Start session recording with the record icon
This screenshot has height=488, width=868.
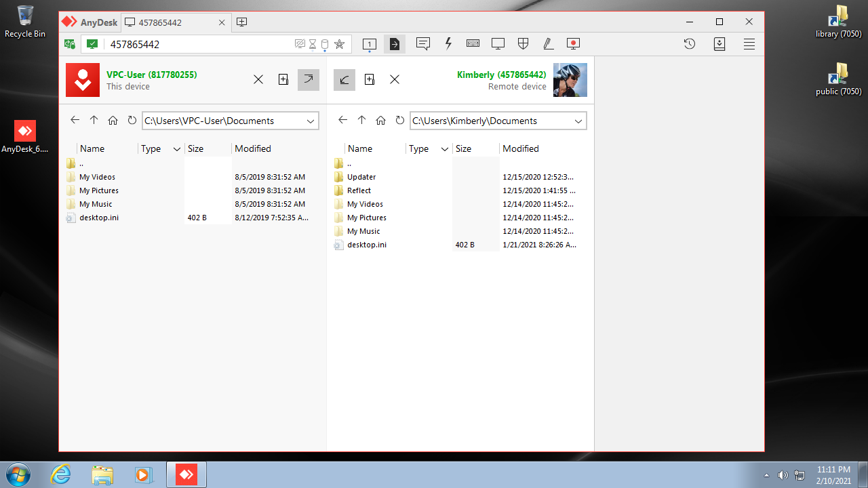click(573, 44)
